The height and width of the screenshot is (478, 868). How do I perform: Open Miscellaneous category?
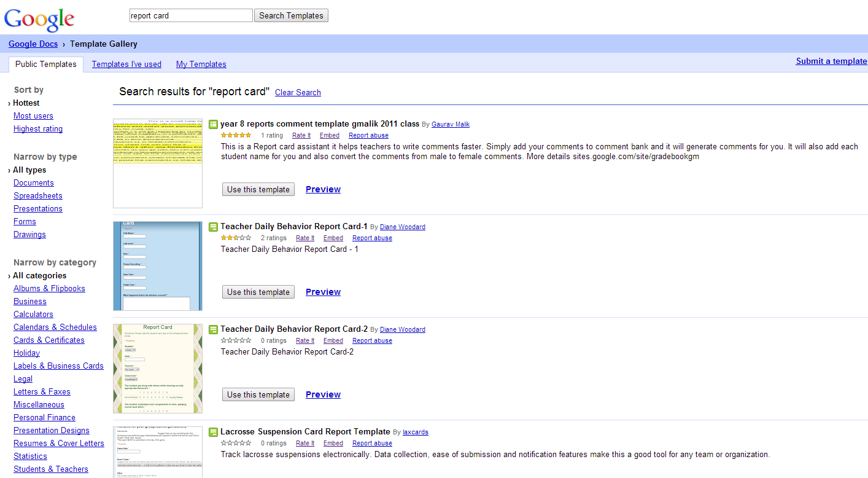(x=39, y=404)
